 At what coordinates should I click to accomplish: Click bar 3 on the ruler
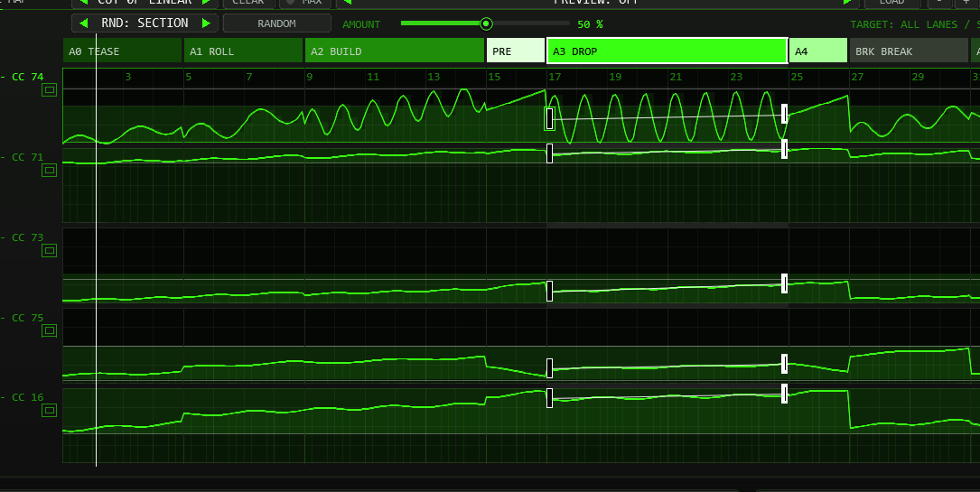[128, 77]
